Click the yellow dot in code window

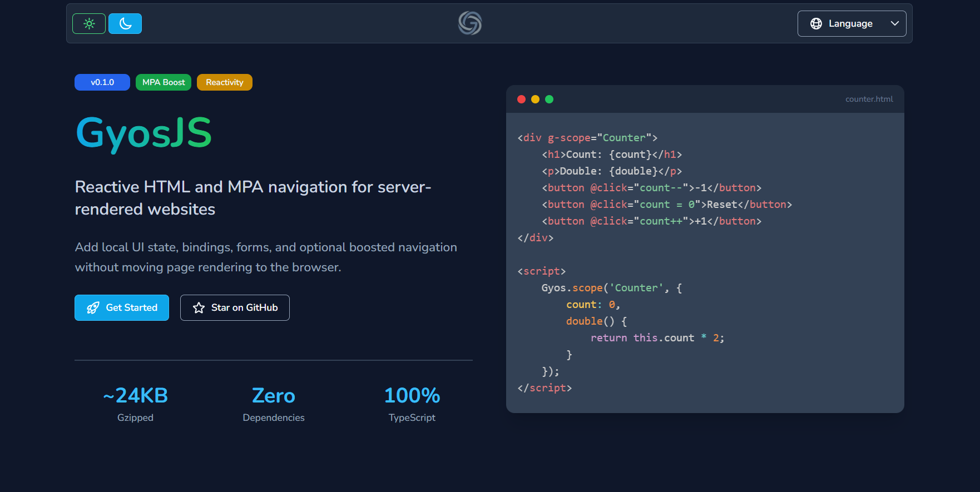(x=535, y=99)
